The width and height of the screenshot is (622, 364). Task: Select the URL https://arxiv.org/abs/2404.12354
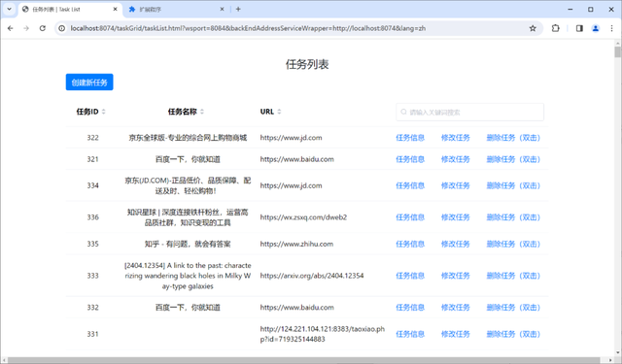(312, 276)
